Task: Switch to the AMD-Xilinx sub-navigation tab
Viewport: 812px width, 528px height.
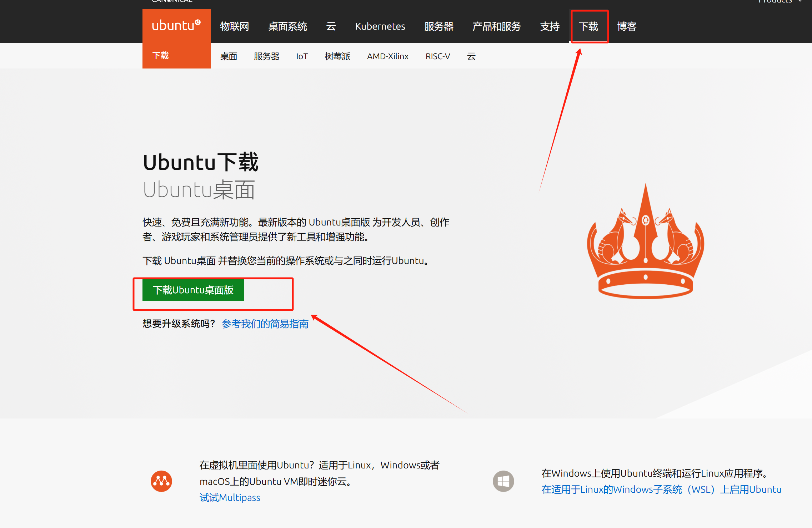Action: coord(388,56)
